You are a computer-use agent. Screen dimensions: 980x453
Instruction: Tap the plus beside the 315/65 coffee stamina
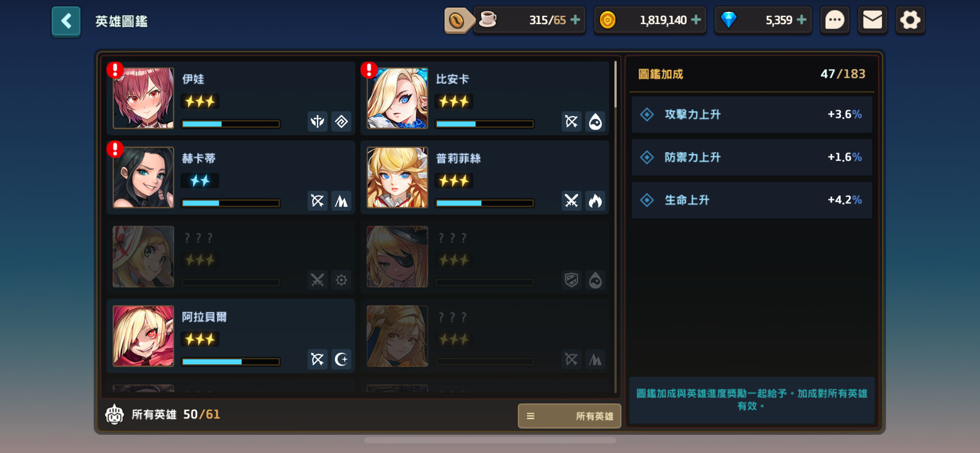click(575, 20)
